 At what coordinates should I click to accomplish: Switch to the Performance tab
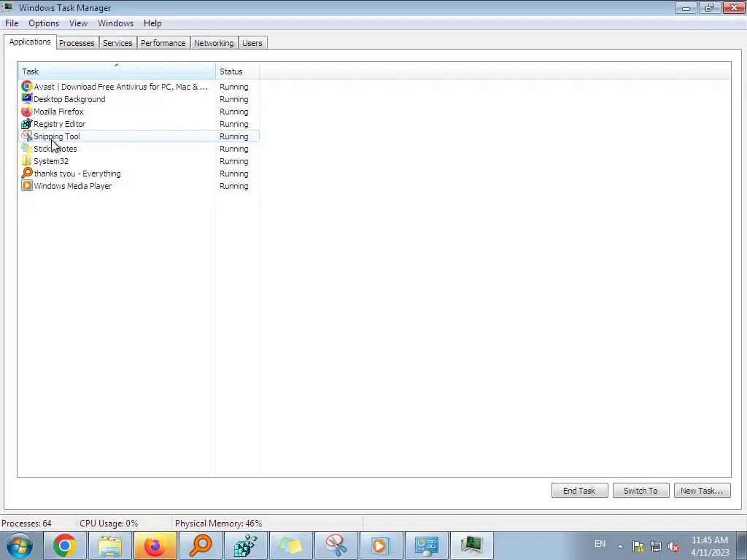pos(163,43)
